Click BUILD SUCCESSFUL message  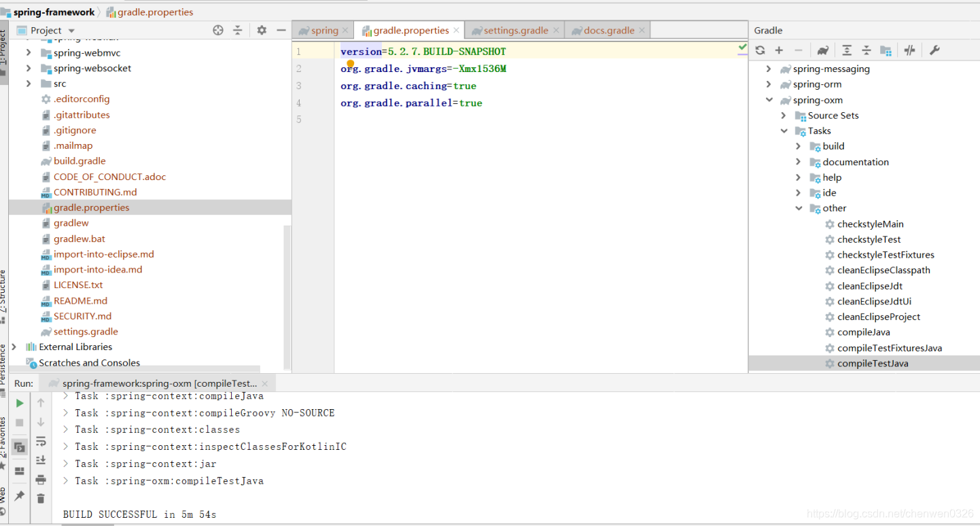click(x=139, y=514)
